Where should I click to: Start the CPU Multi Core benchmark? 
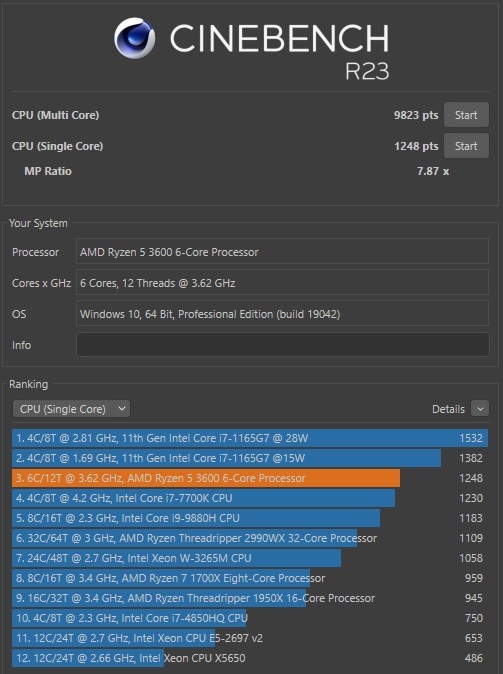(466, 115)
